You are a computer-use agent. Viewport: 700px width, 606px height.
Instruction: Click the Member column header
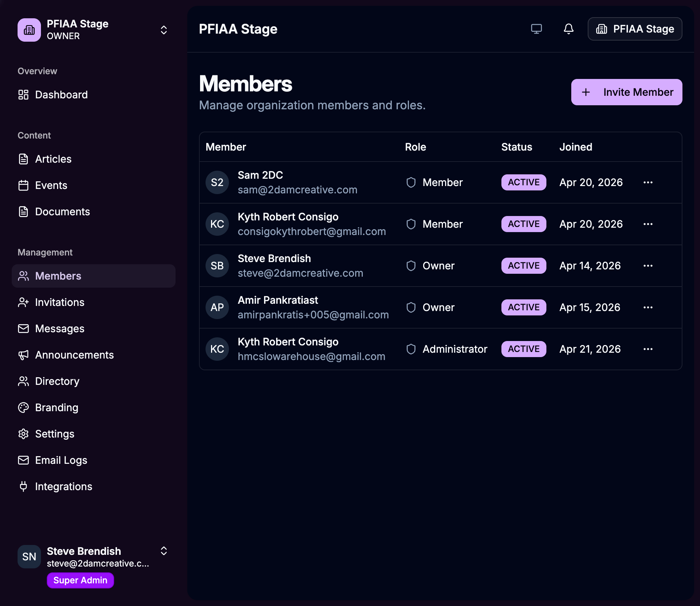coord(226,147)
